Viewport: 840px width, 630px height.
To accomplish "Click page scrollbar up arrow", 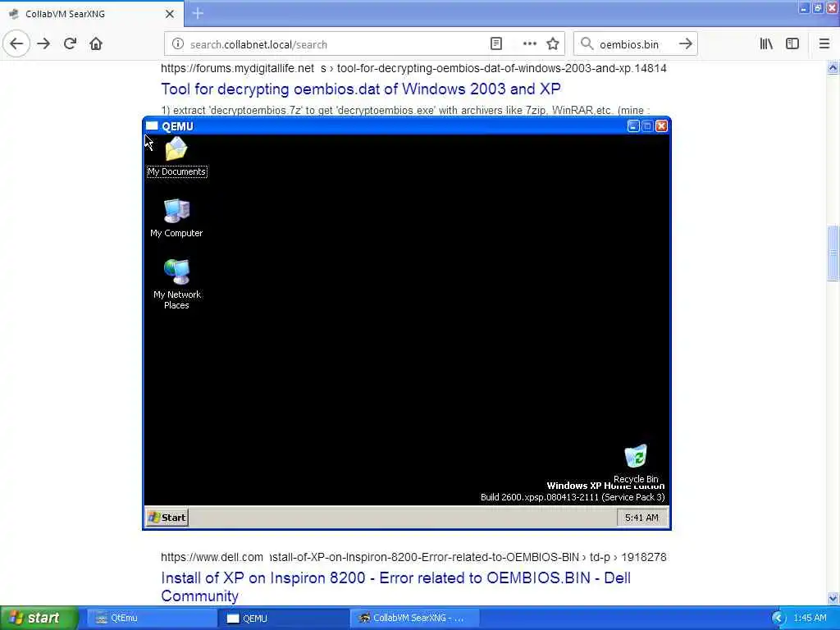I will coord(833,67).
